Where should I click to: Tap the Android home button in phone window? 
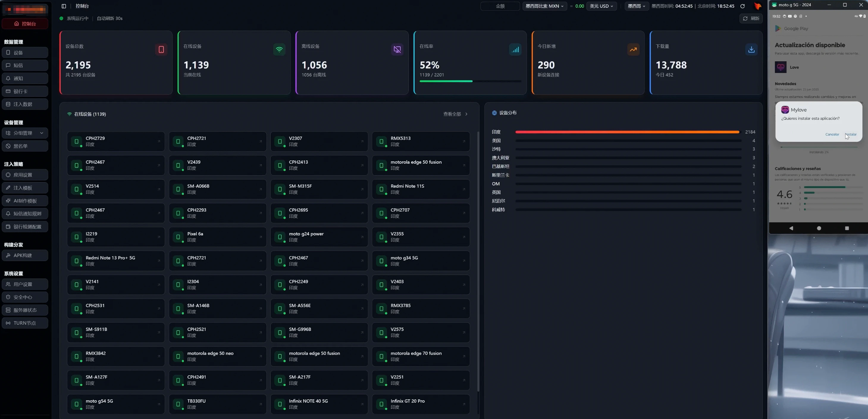819,228
